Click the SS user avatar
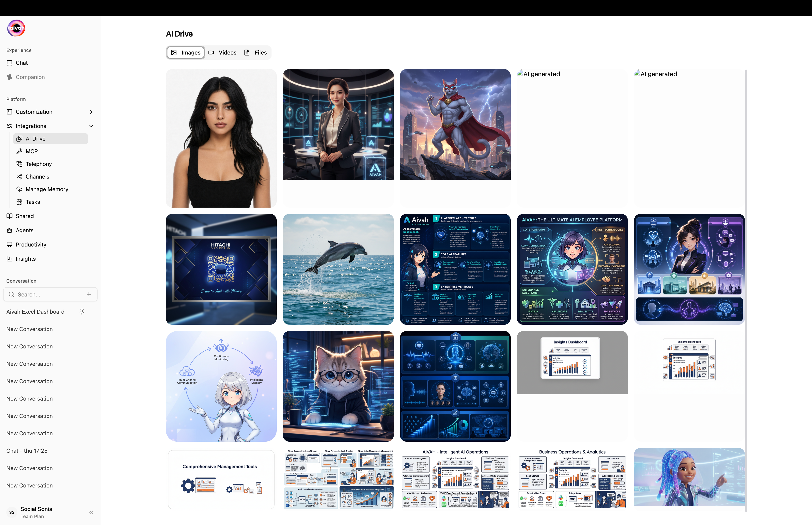The width and height of the screenshot is (812, 525). tap(12, 512)
